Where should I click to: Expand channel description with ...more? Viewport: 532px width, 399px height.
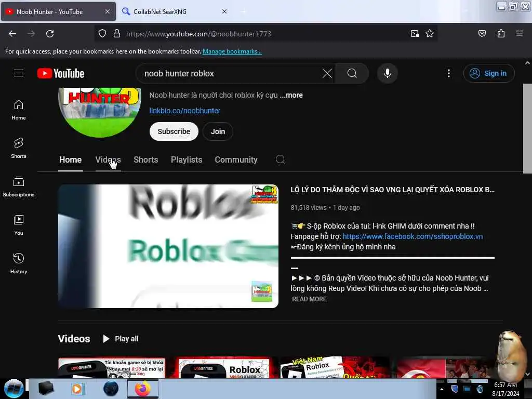point(291,95)
